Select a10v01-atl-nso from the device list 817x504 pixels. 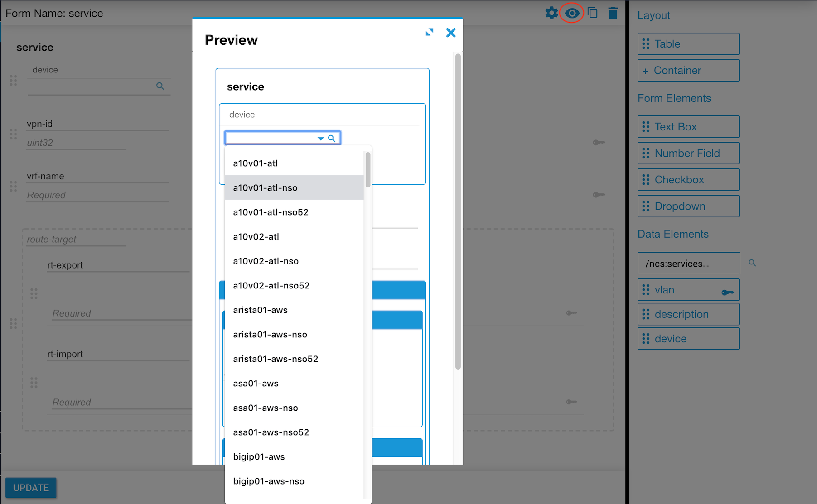[x=294, y=187]
